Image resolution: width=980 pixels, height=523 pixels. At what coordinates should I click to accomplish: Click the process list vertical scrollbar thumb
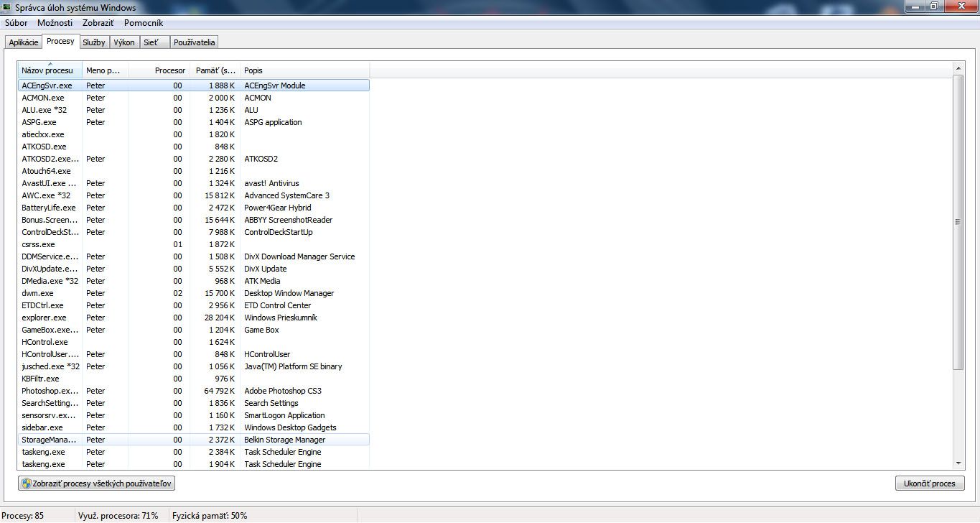coord(958,222)
